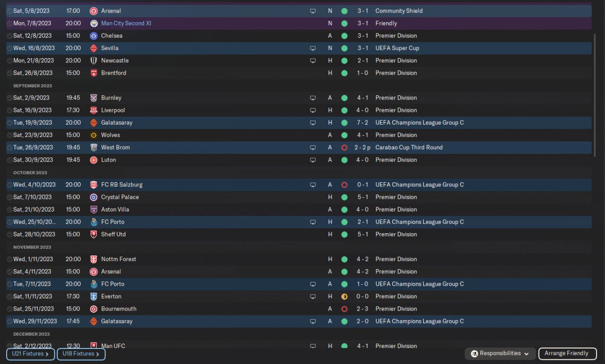This screenshot has height=364, width=605.
Task: Click the West Brom club badge
Action: 94,147
